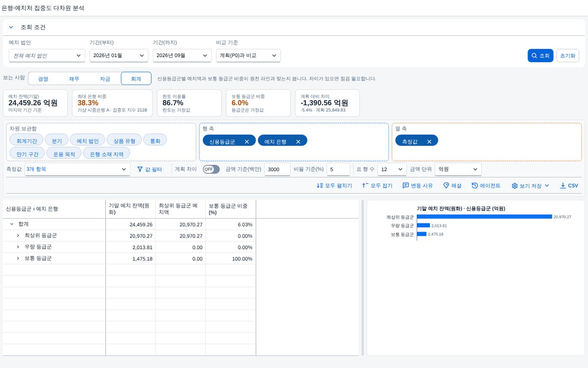
Task: Select the 회계기간 dimension chip
Action: (26, 140)
